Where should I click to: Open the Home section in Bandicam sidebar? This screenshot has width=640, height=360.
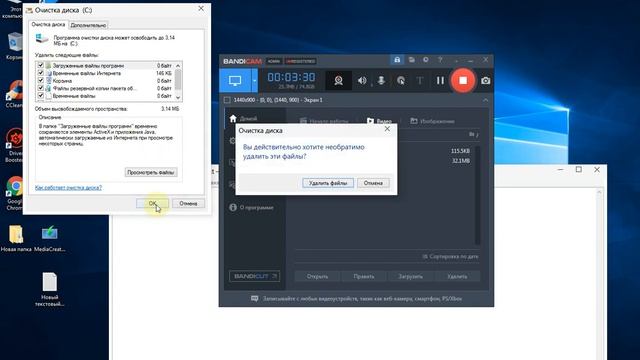pos(244,118)
